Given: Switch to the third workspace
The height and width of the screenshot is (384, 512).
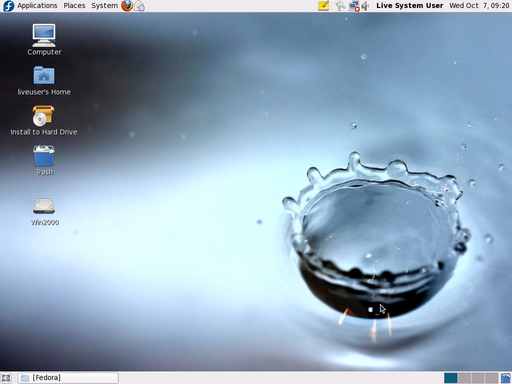Looking at the screenshot, I should pyautogui.click(x=478, y=378).
